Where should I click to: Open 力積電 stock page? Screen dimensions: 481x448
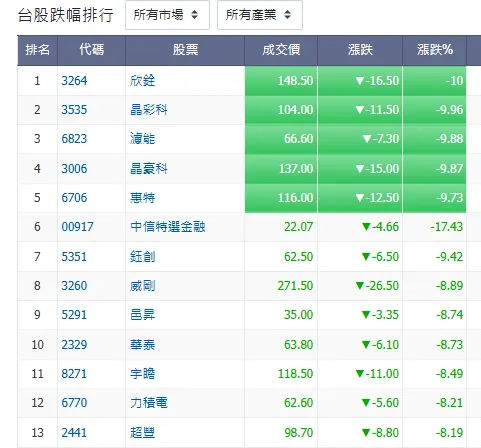(149, 403)
